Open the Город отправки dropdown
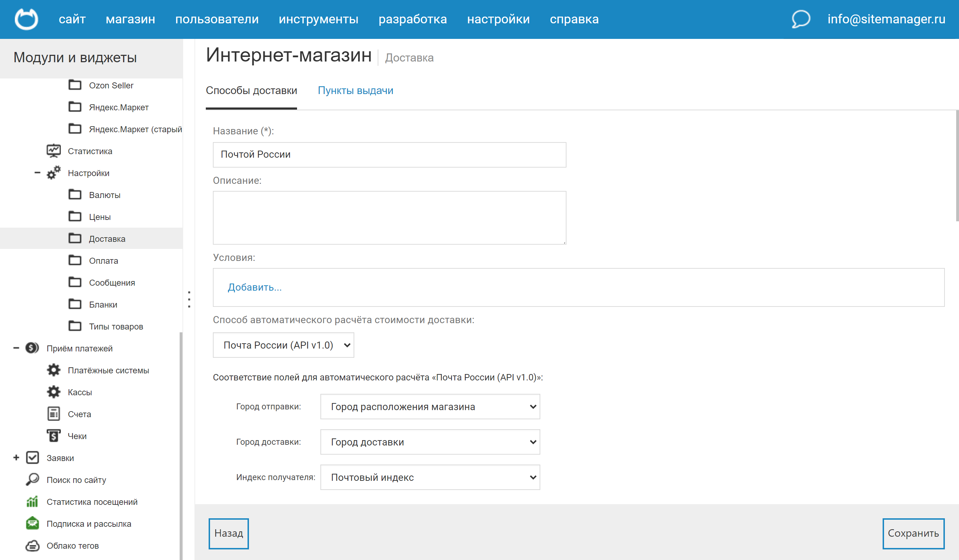 coord(430,406)
